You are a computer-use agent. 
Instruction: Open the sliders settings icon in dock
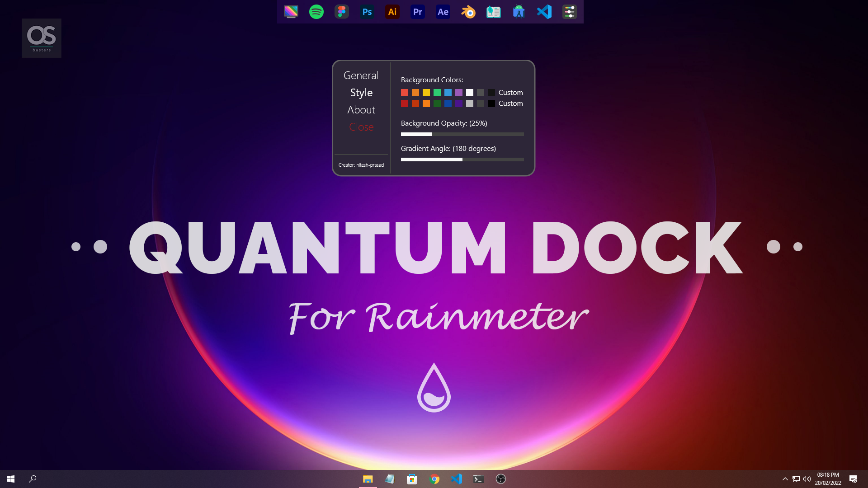click(570, 12)
